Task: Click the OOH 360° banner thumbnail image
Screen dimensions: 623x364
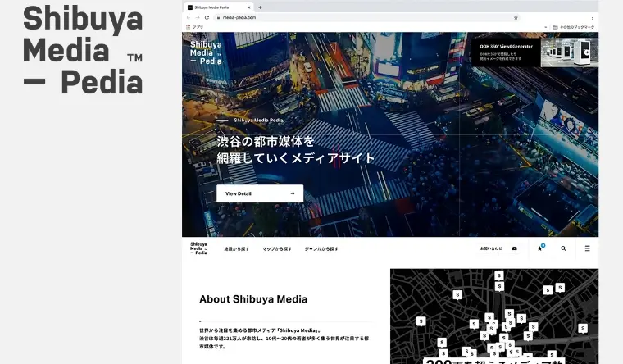Action: [x=570, y=52]
